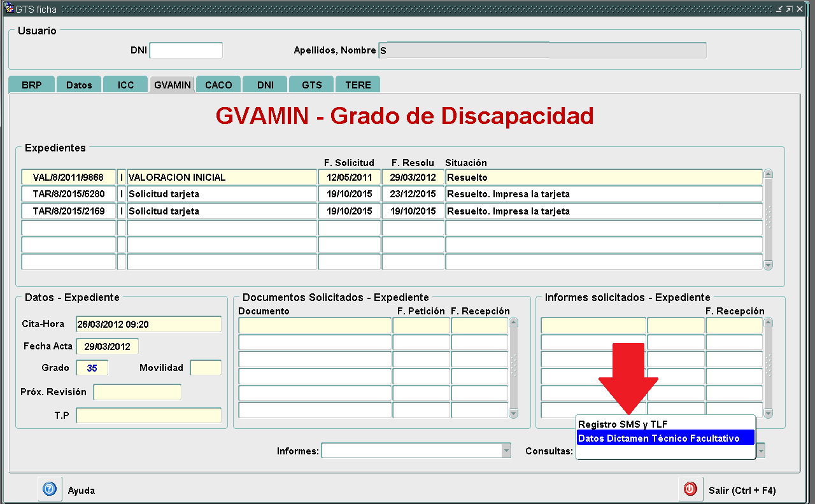This screenshot has height=504, width=815.
Task: Click the blue Ayuda help icon
Action: (50, 489)
